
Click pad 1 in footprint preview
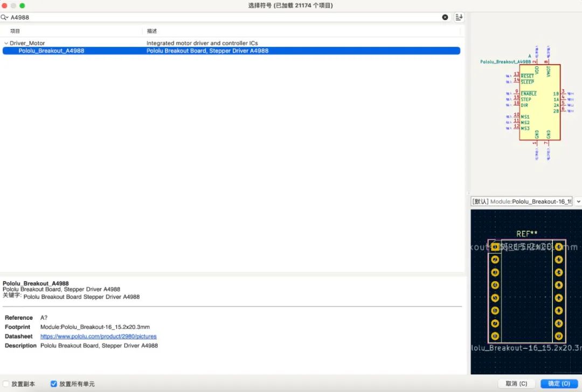(x=495, y=247)
